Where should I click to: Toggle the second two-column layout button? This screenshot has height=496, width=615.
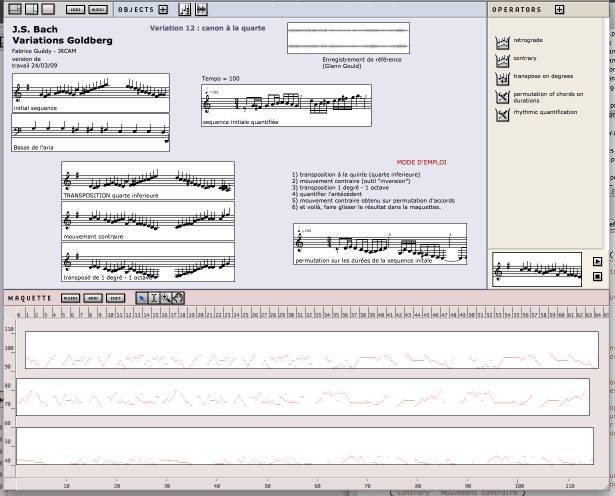coord(31,9)
